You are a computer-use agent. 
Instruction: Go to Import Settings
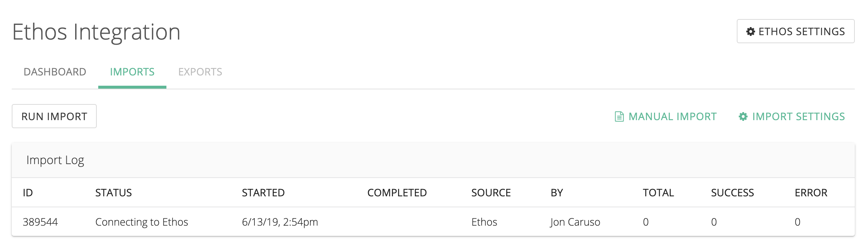point(798,116)
